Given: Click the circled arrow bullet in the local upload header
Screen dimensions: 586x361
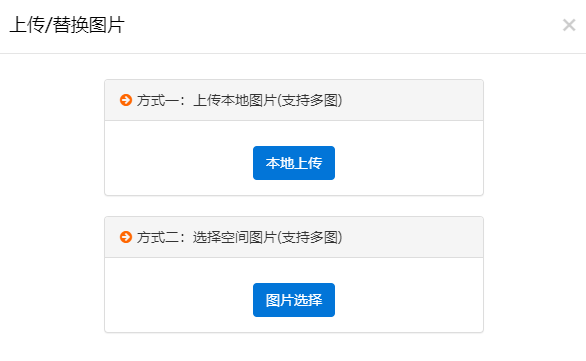Looking at the screenshot, I should pos(126,100).
